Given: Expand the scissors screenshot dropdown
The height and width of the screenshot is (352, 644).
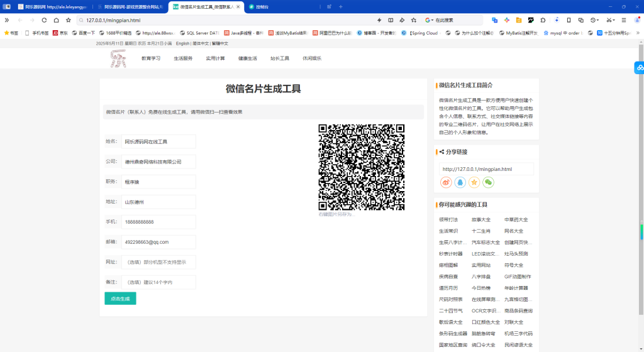Looking at the screenshot, I should 614,20.
